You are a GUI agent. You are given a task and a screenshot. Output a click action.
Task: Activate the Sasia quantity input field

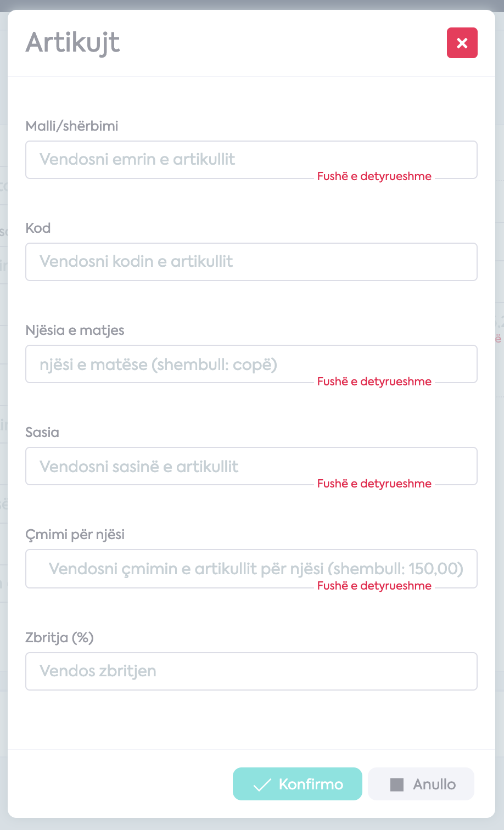(251, 466)
